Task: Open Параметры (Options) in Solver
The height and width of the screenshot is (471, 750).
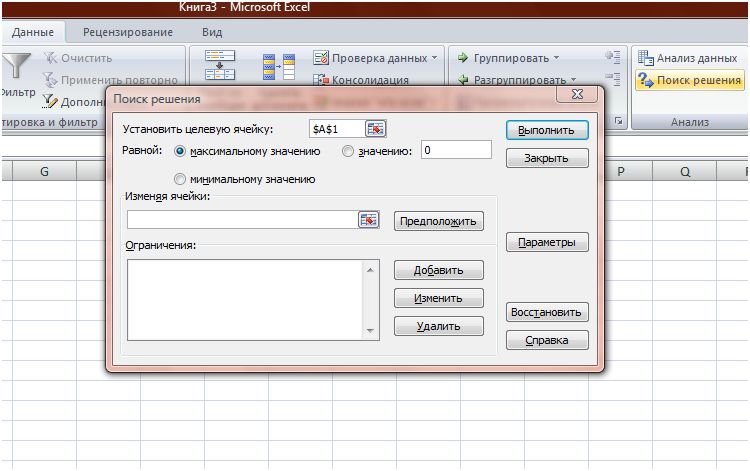Action: click(x=547, y=242)
